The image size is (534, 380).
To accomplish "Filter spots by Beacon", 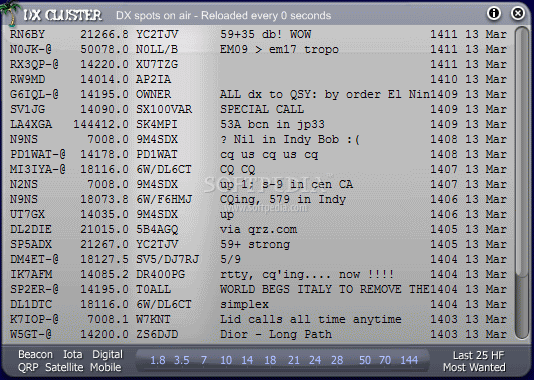I will pos(35,354).
